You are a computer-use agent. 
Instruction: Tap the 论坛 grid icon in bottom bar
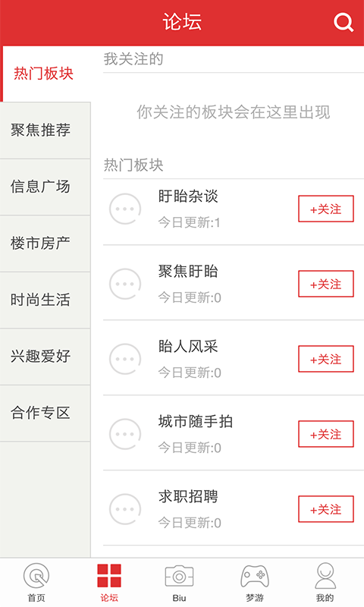(x=109, y=576)
